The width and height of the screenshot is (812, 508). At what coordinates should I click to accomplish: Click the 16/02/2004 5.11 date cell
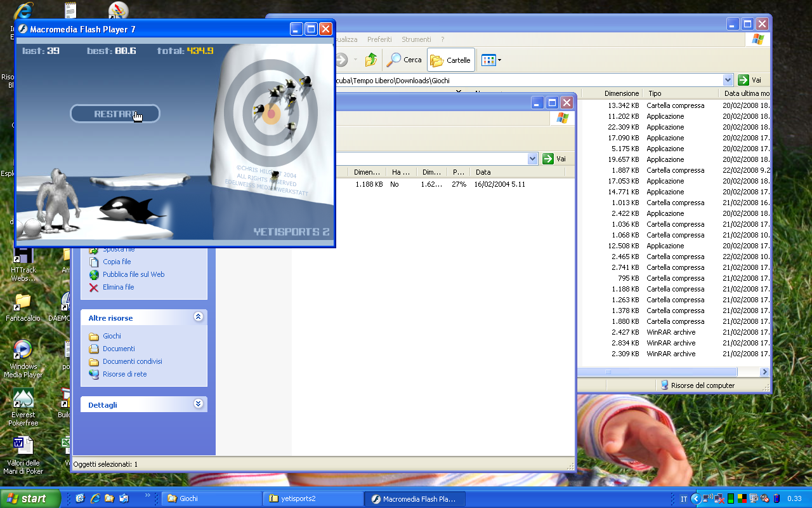499,184
